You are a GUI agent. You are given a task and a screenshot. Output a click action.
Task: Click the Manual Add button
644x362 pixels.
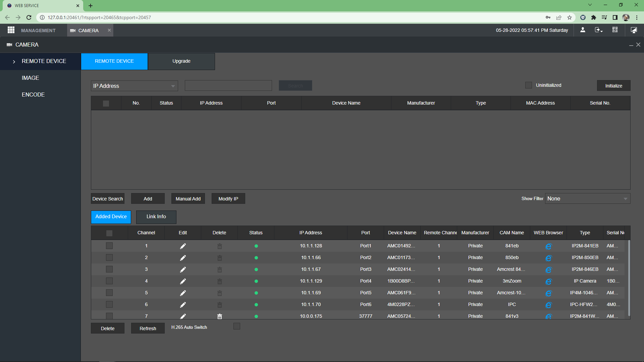[188, 199]
